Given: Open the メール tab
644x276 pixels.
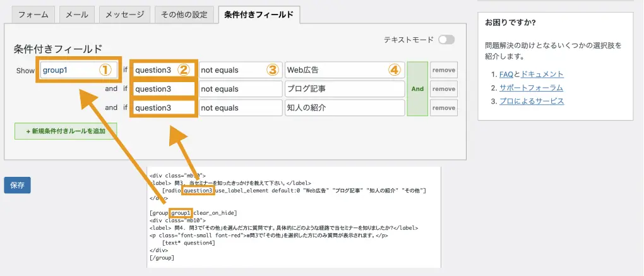Looking at the screenshot, I should 78,15.
